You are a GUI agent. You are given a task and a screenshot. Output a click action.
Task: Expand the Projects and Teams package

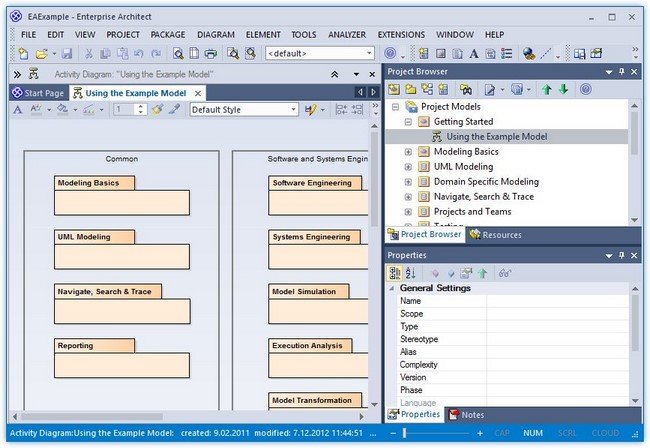tap(408, 212)
